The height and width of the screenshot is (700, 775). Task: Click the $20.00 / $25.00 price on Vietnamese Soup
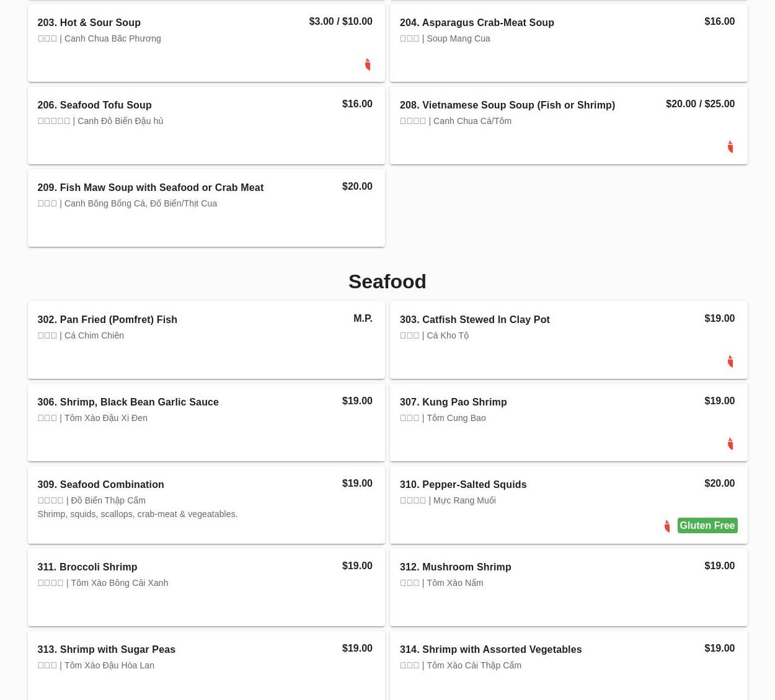(x=700, y=104)
